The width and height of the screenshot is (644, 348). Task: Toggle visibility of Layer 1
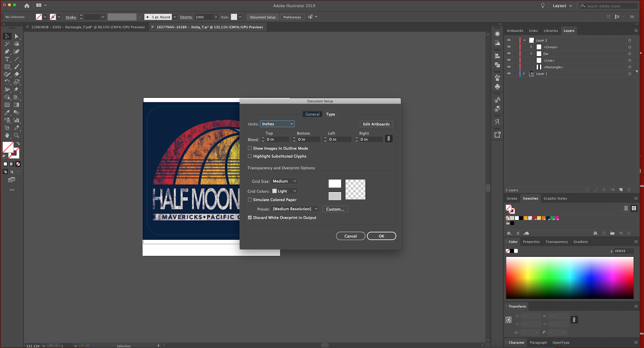(x=509, y=74)
